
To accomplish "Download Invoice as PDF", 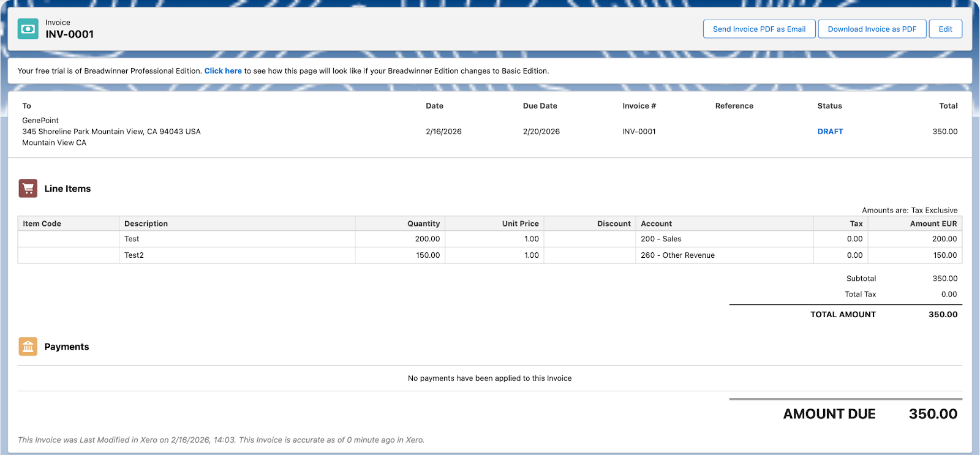I will coord(872,29).
